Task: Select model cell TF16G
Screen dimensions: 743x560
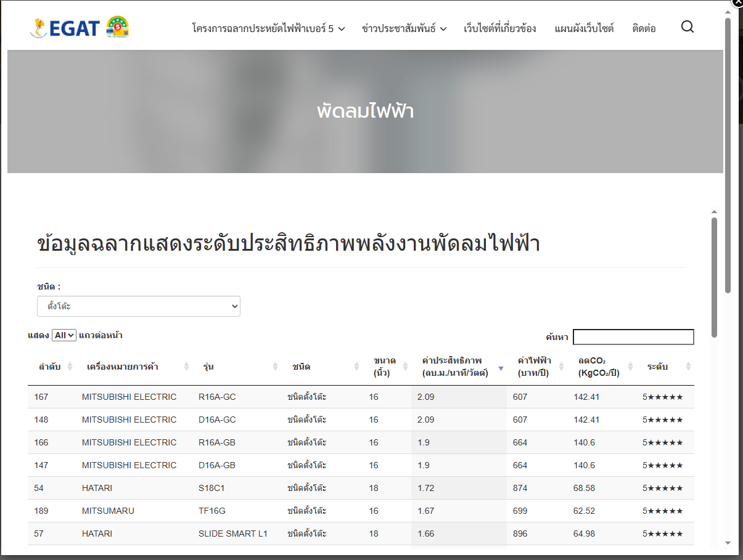Action: point(211,511)
